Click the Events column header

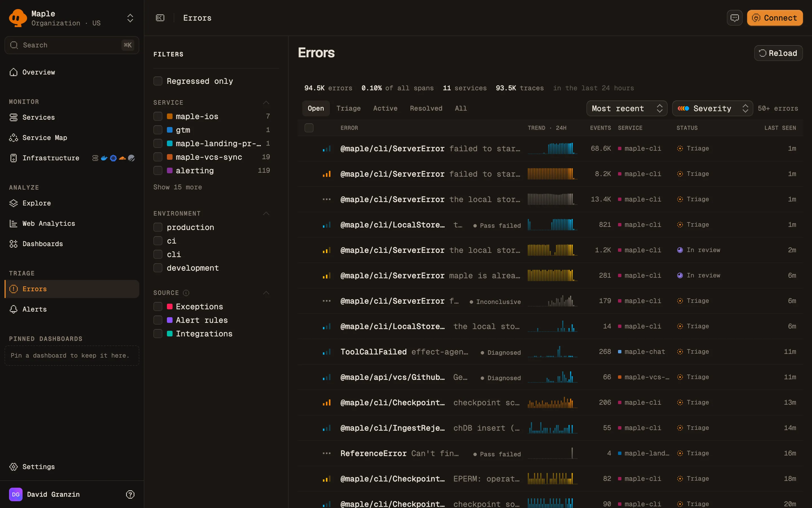(x=600, y=128)
